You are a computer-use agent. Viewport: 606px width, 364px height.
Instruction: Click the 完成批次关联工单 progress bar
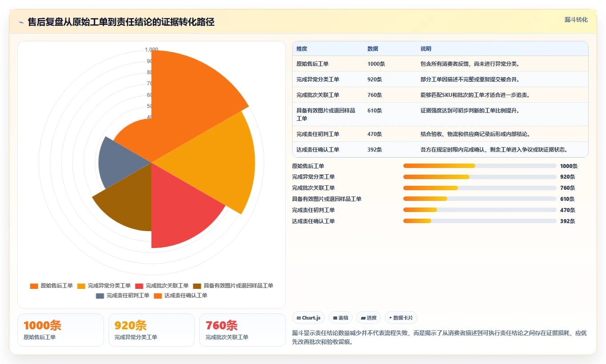point(480,188)
